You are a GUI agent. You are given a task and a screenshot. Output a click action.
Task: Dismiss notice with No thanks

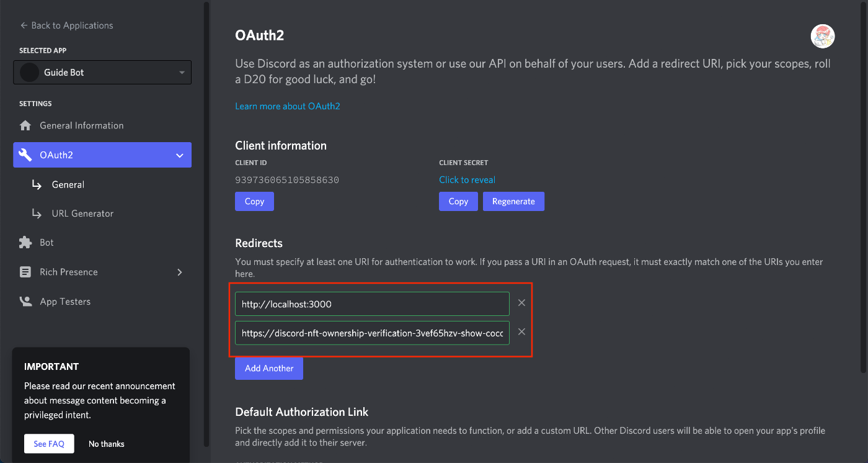(107, 444)
